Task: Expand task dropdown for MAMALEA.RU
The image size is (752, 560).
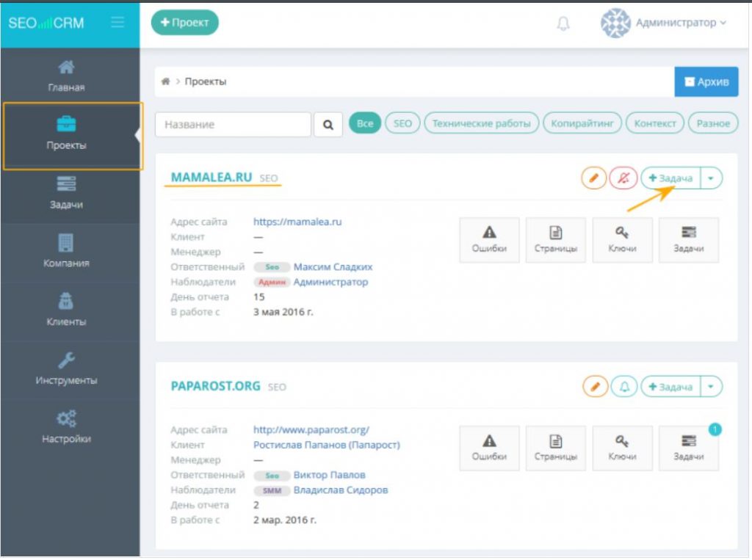Action: [711, 178]
